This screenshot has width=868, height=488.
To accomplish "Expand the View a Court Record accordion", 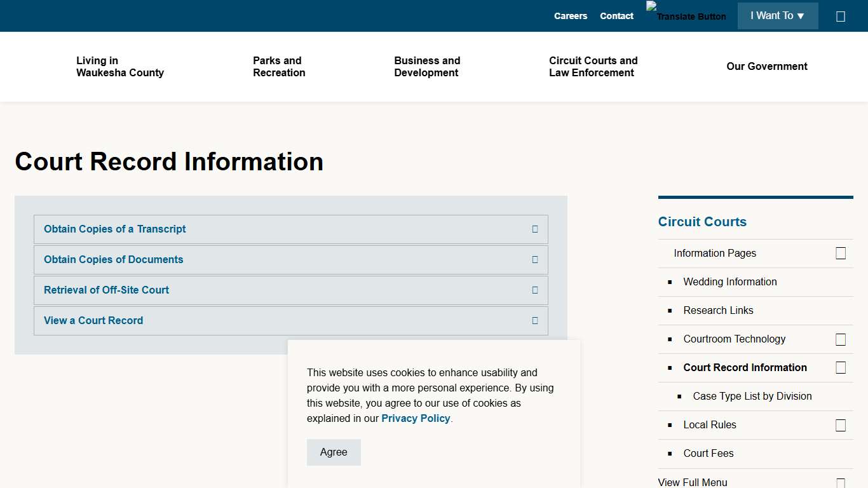I will pyautogui.click(x=93, y=320).
